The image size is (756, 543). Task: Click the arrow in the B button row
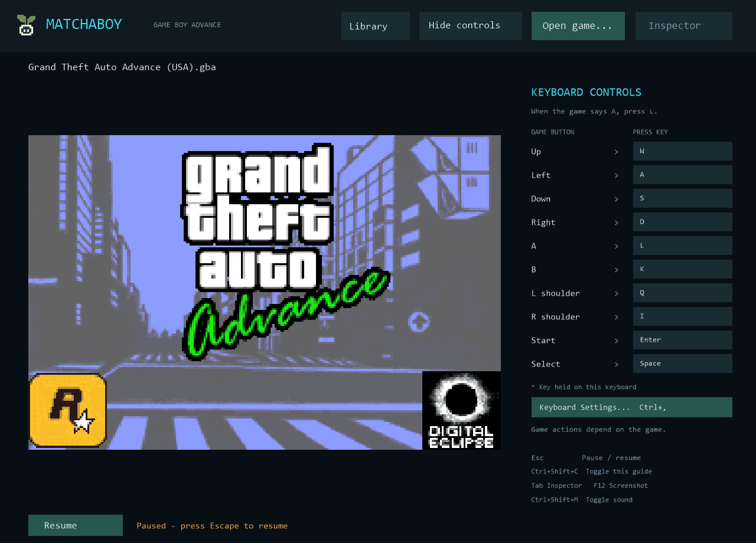617,270
